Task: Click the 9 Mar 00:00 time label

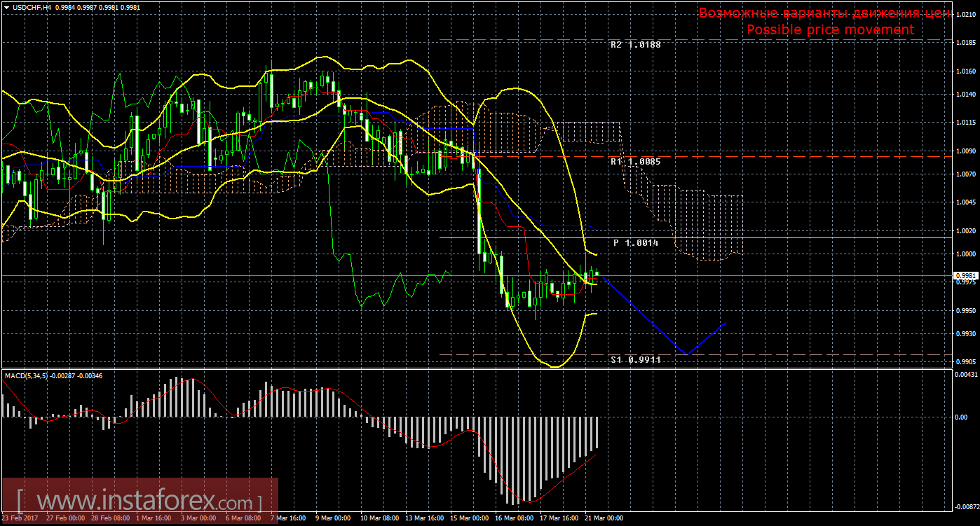Action: tap(333, 519)
